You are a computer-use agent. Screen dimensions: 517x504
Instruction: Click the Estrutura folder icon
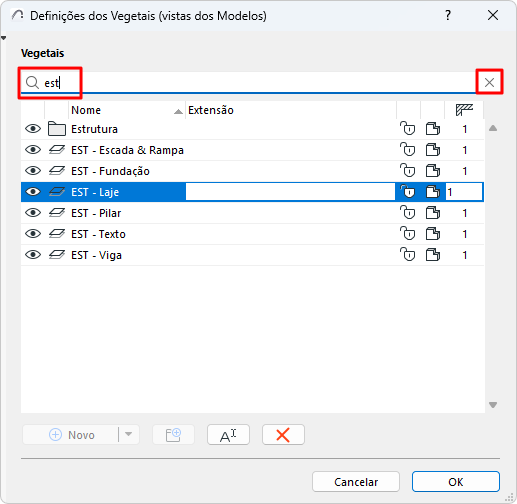pos(57,129)
